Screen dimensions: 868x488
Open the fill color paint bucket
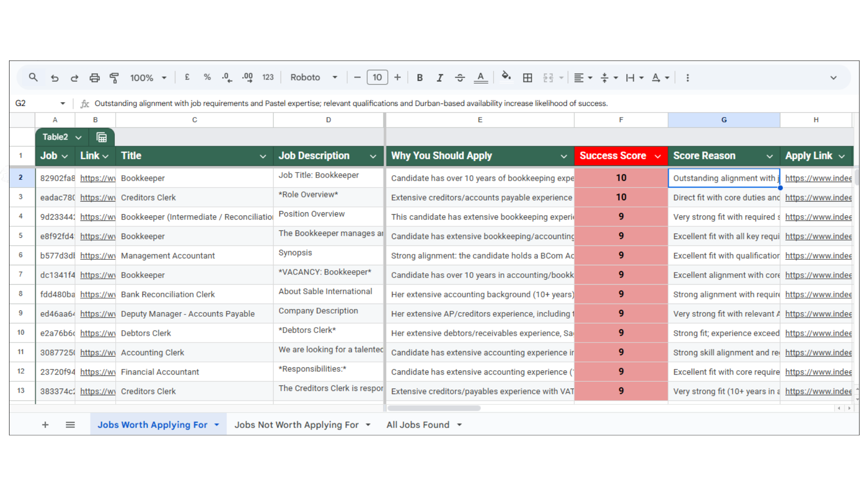click(x=506, y=77)
